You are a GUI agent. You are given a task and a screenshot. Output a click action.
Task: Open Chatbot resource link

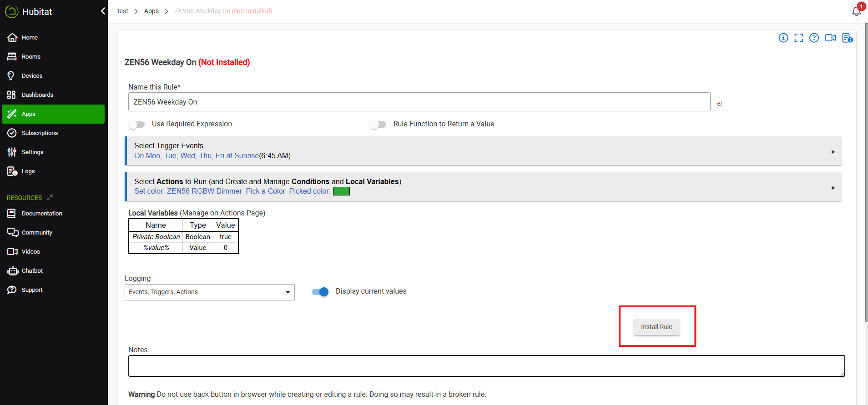click(x=53, y=271)
